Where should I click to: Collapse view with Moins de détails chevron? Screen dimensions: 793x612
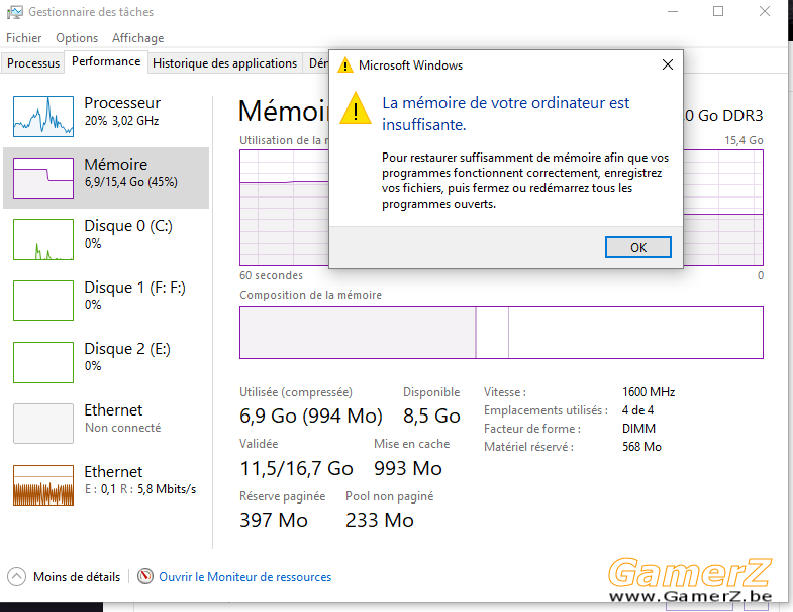(16, 577)
